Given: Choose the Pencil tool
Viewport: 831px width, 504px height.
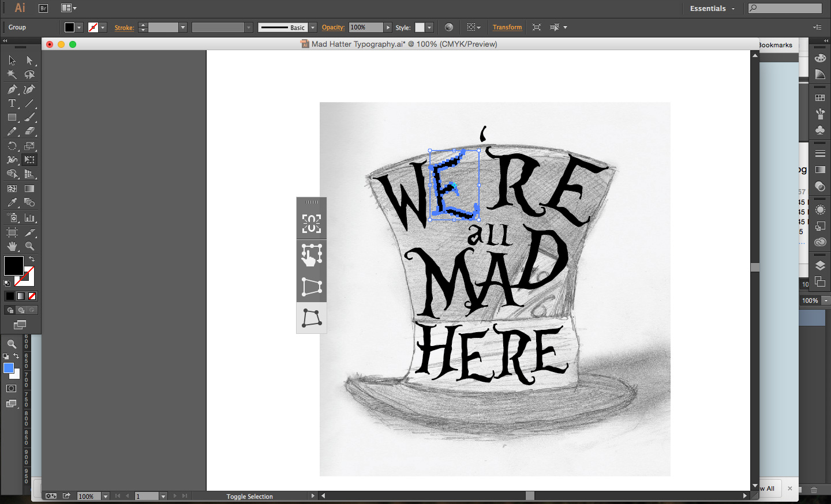Looking at the screenshot, I should (12, 131).
